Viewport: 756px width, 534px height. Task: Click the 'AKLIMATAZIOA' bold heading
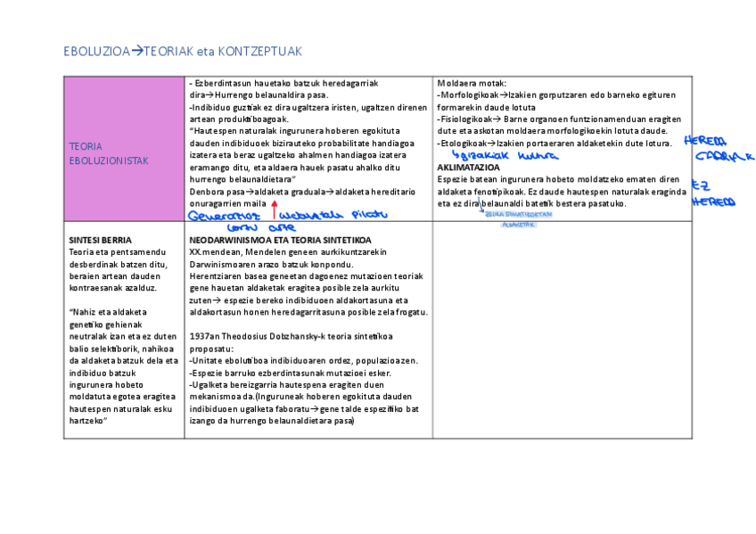tap(468, 168)
